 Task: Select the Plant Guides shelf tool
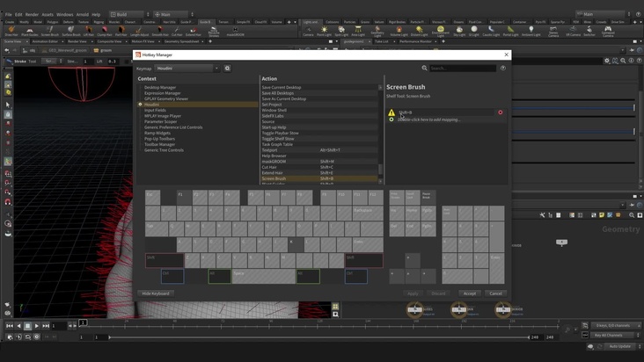click(x=30, y=31)
